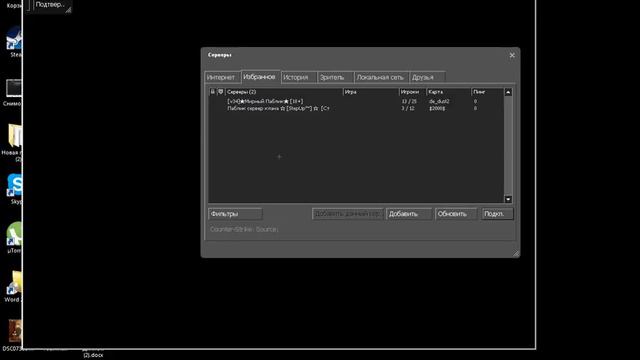The height and width of the screenshot is (360, 640).
Task: Sort by Карта column header
Action: click(x=449, y=92)
